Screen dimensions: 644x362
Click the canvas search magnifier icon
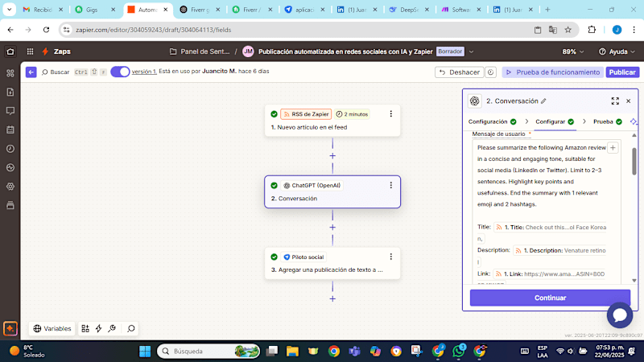[131, 328]
